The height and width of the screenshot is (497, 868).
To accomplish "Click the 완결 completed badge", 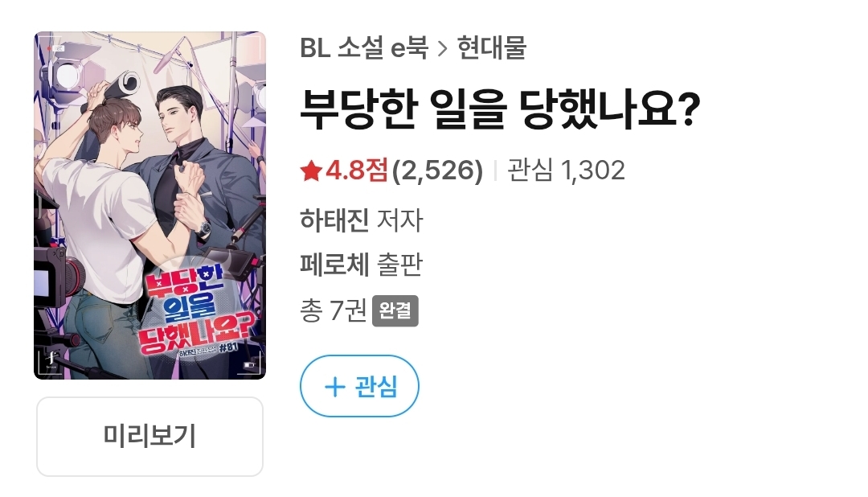I will (x=395, y=311).
